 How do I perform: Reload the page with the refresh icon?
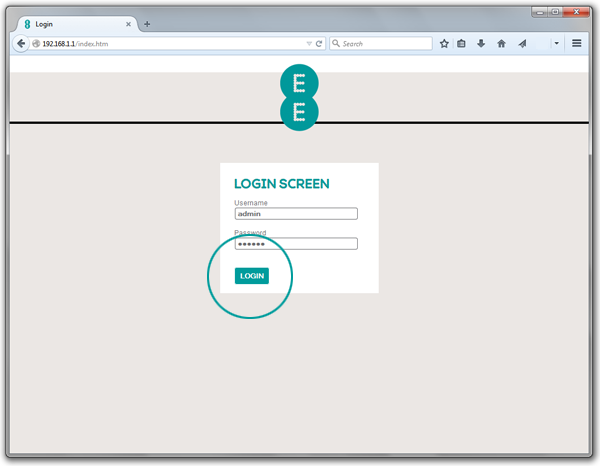coord(319,44)
